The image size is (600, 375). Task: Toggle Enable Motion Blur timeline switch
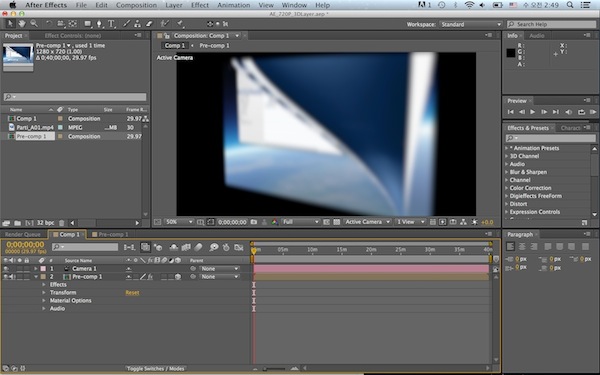198,248
